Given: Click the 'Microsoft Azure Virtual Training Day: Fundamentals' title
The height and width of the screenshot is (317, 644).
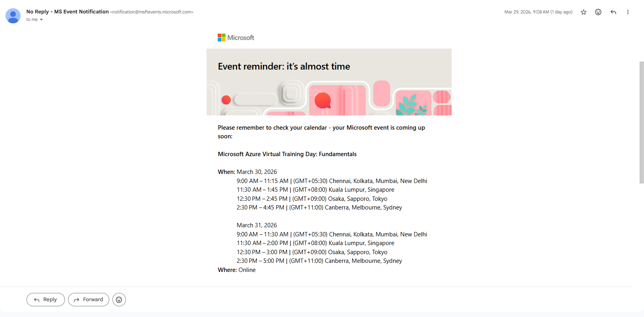Looking at the screenshot, I should tap(287, 154).
